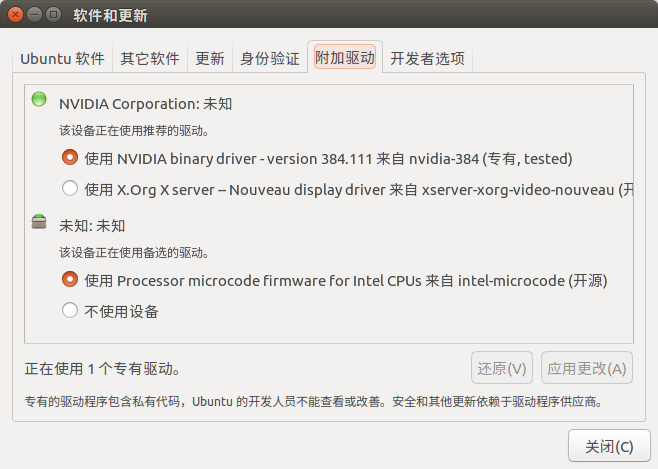Open the 开发者选项 tab
The width and height of the screenshot is (658, 469).
[x=427, y=58]
